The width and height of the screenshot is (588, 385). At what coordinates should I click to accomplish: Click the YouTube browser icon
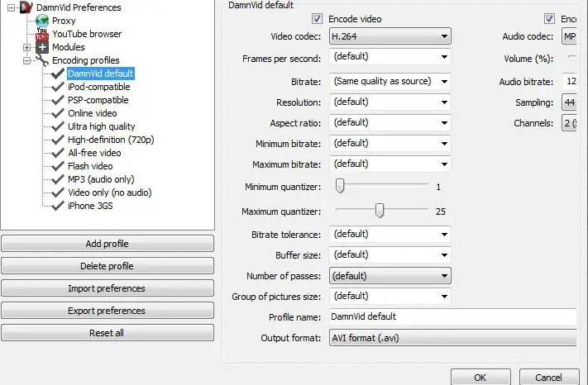point(44,34)
